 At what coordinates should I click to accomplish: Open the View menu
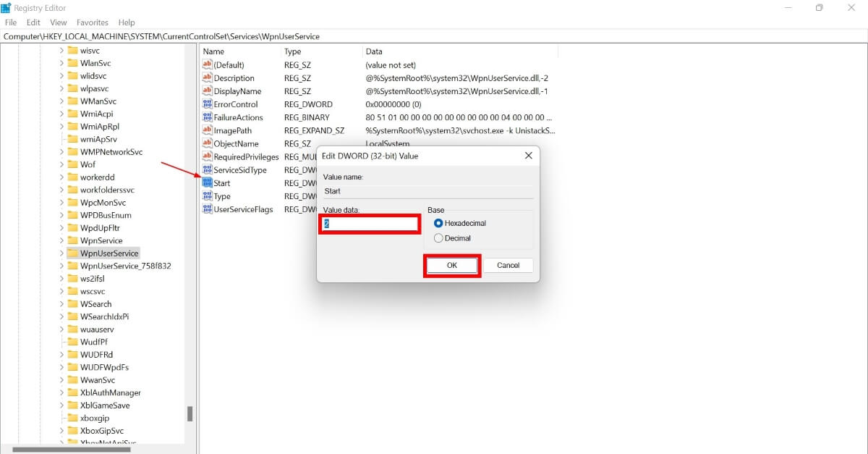coord(58,22)
